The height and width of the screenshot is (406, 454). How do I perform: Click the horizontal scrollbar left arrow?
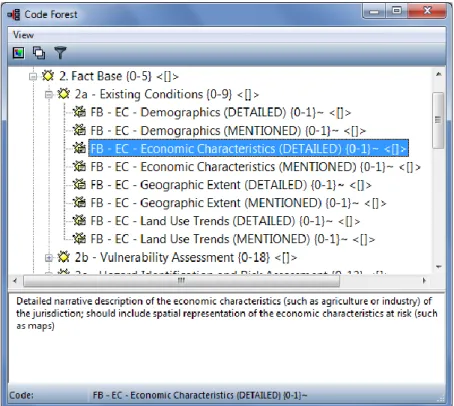click(x=15, y=281)
